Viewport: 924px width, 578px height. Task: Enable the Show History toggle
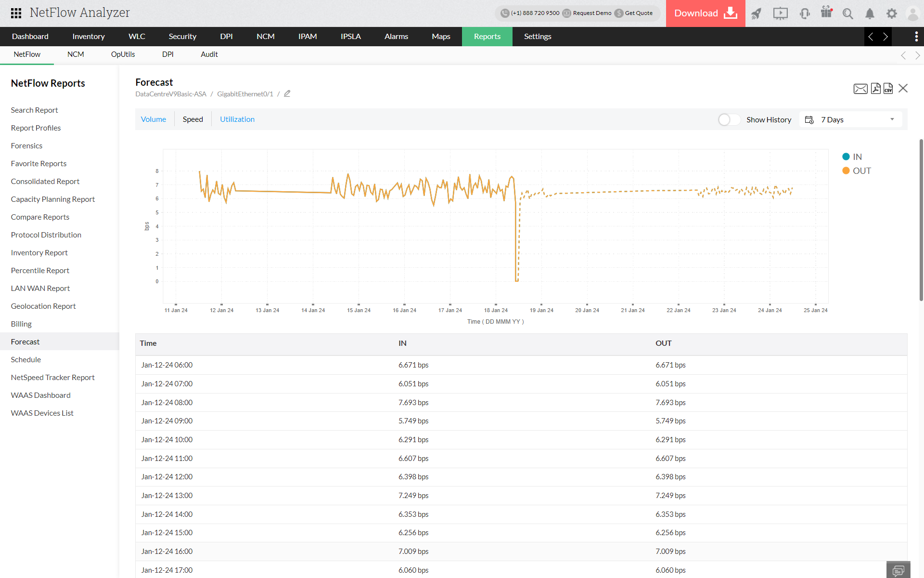pos(729,119)
